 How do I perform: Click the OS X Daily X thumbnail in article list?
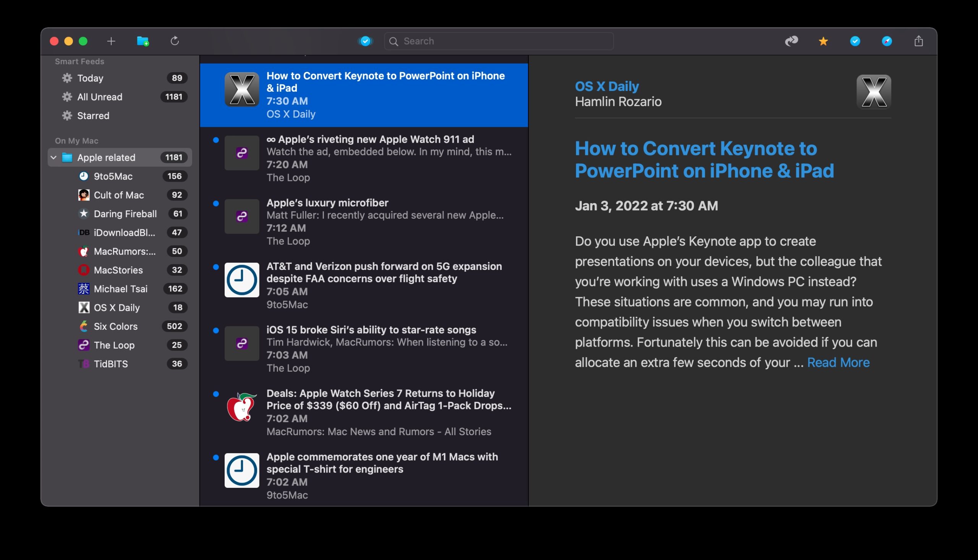click(x=242, y=89)
